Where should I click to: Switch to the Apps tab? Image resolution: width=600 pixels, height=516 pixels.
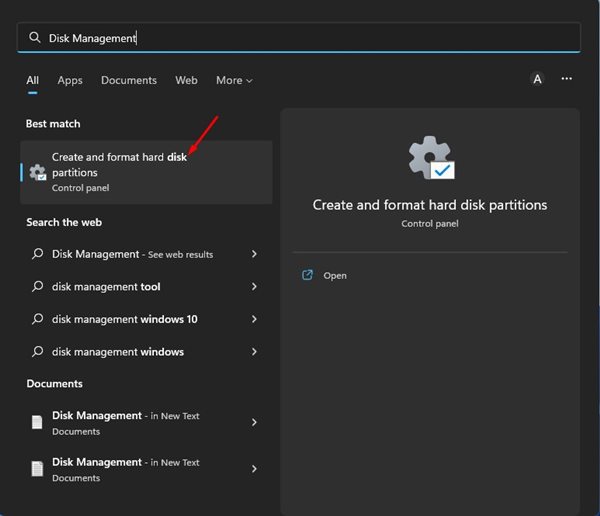tap(70, 80)
